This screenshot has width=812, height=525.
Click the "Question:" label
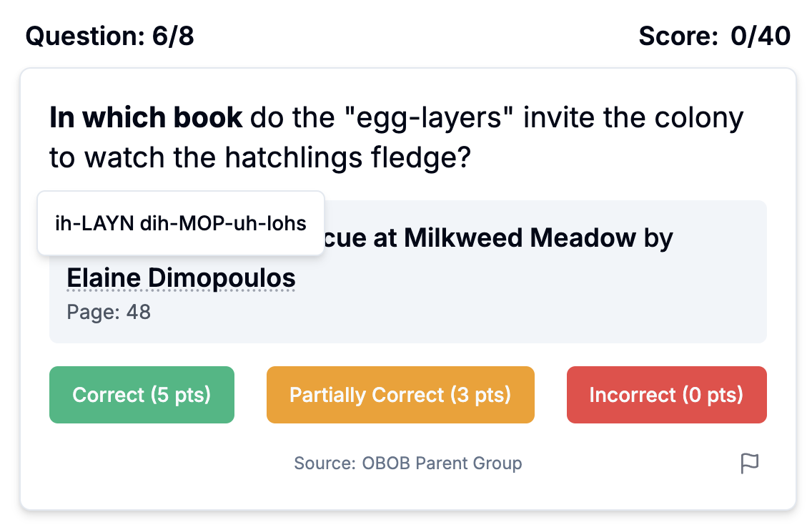pos(85,36)
